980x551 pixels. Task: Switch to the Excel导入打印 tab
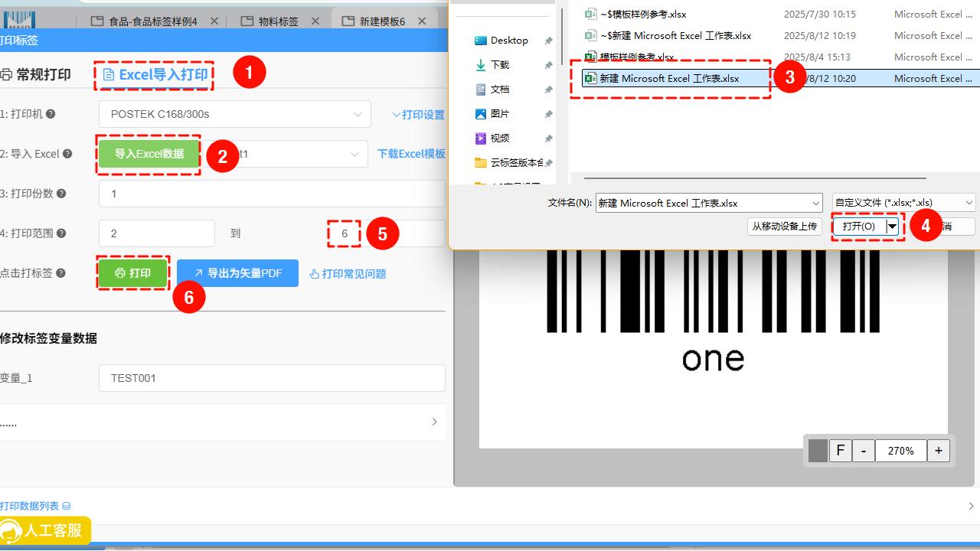pos(155,74)
